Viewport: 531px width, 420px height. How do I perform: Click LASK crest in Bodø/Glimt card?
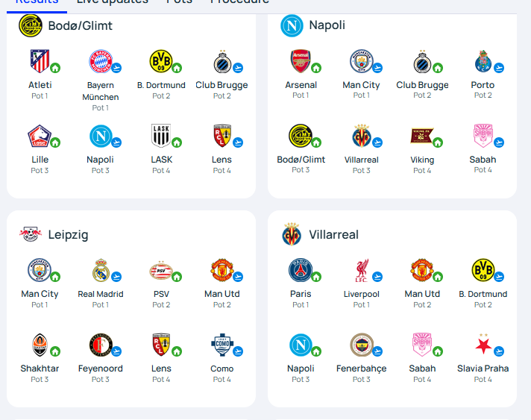[161, 136]
